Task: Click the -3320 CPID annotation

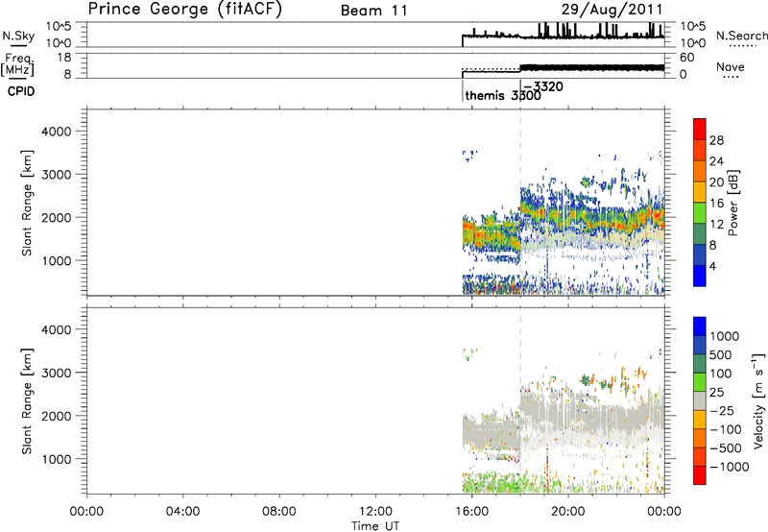Action: click(543, 87)
